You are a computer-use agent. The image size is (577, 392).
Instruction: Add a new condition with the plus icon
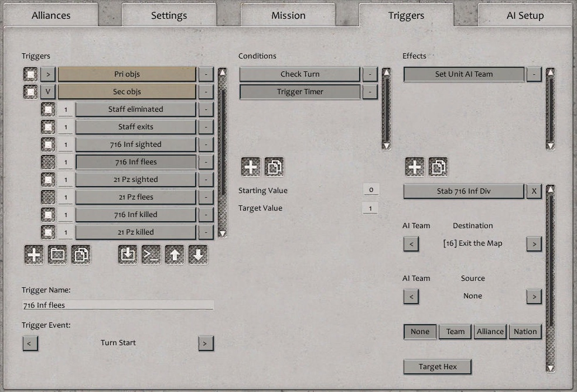(x=251, y=166)
